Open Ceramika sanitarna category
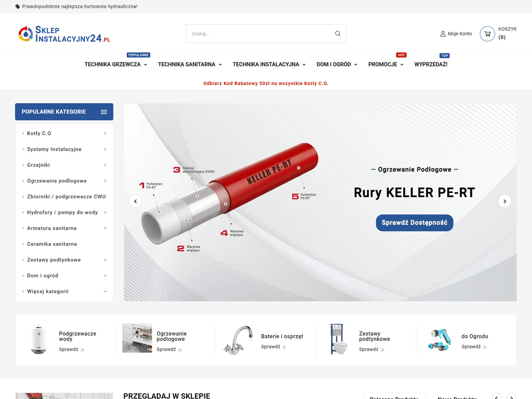 click(52, 244)
